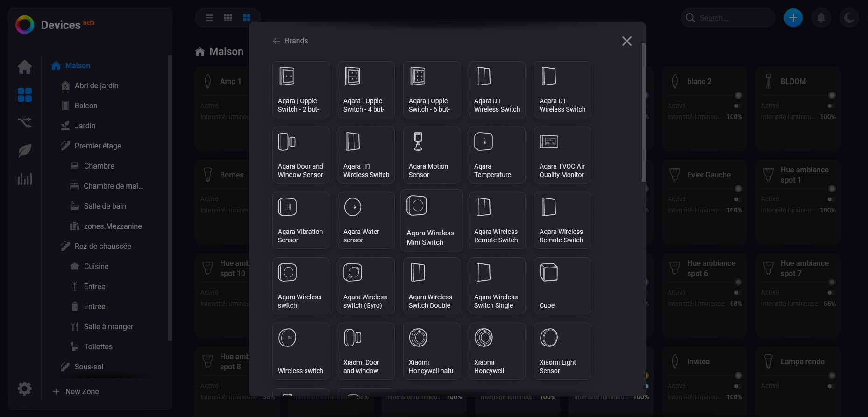This screenshot has height=417, width=868.
Task: Go back to Brands list
Action: (290, 41)
